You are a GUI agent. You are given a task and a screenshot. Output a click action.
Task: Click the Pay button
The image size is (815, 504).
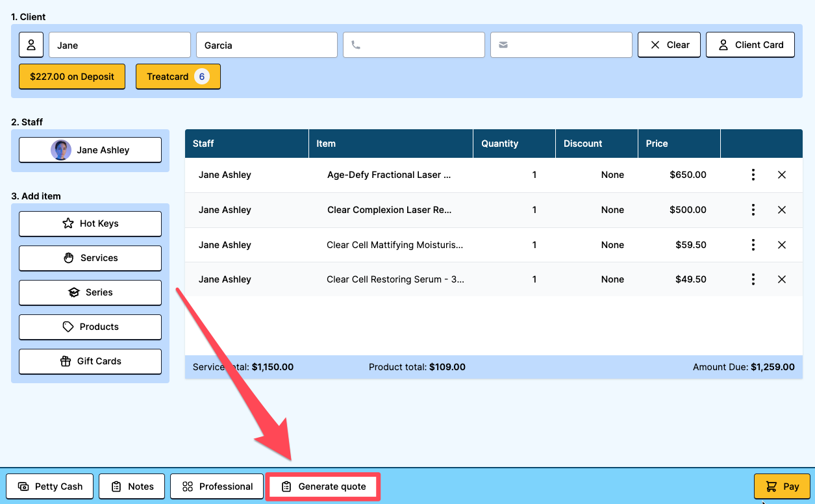[782, 486]
